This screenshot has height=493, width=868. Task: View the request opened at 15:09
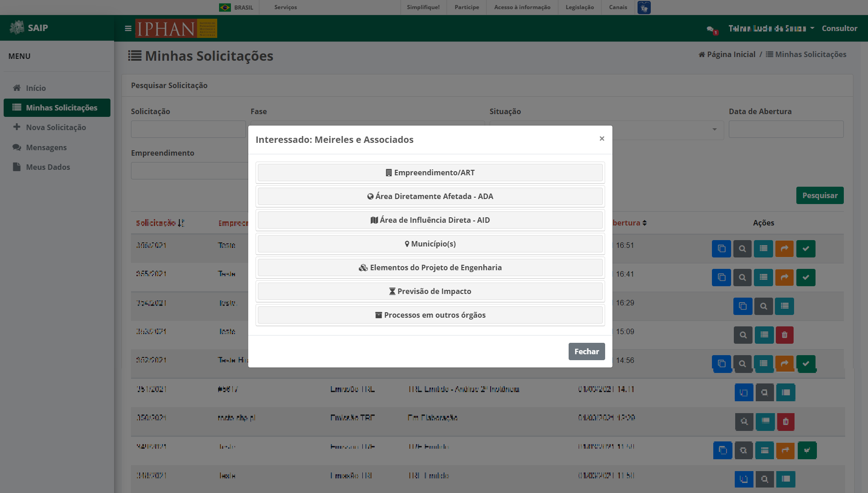pyautogui.click(x=743, y=335)
